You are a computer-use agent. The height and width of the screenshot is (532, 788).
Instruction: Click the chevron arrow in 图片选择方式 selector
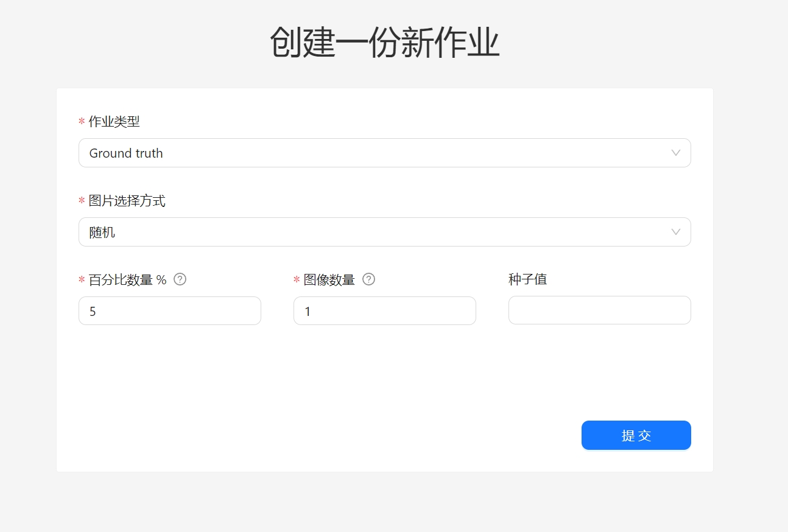[x=675, y=232]
